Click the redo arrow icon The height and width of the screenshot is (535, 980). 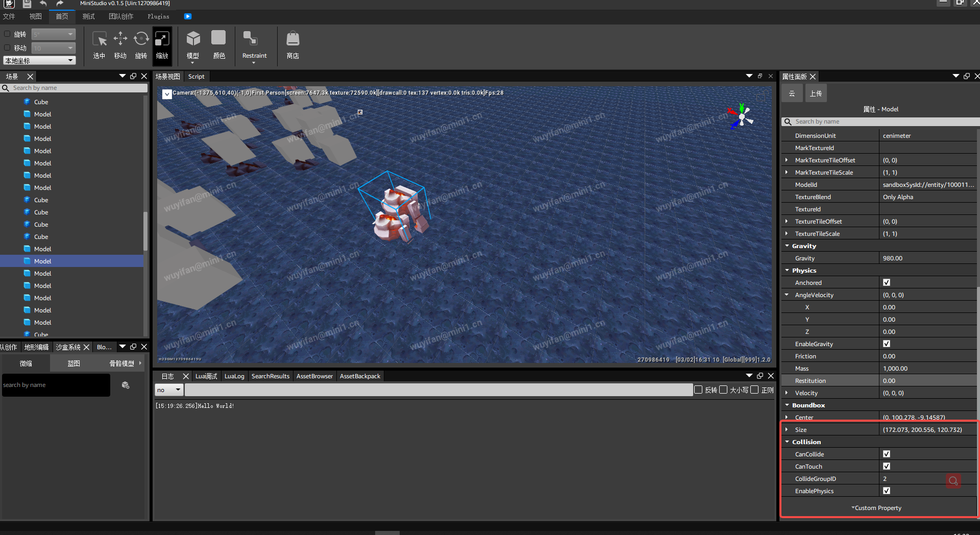point(60,4)
